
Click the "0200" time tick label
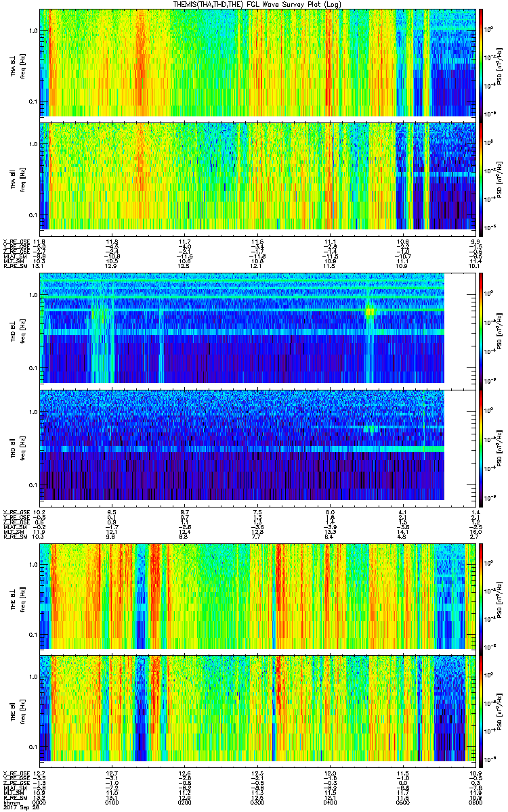tap(185, 802)
